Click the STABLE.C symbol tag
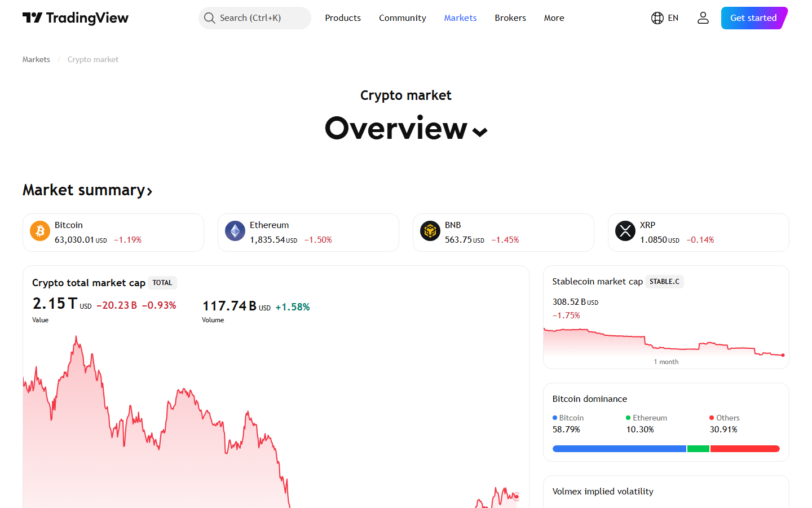This screenshot has height=508, width=812. click(x=664, y=282)
